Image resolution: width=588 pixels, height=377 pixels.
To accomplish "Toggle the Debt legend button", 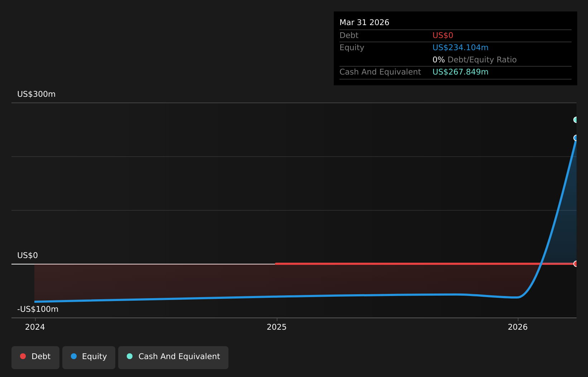I will click(35, 357).
